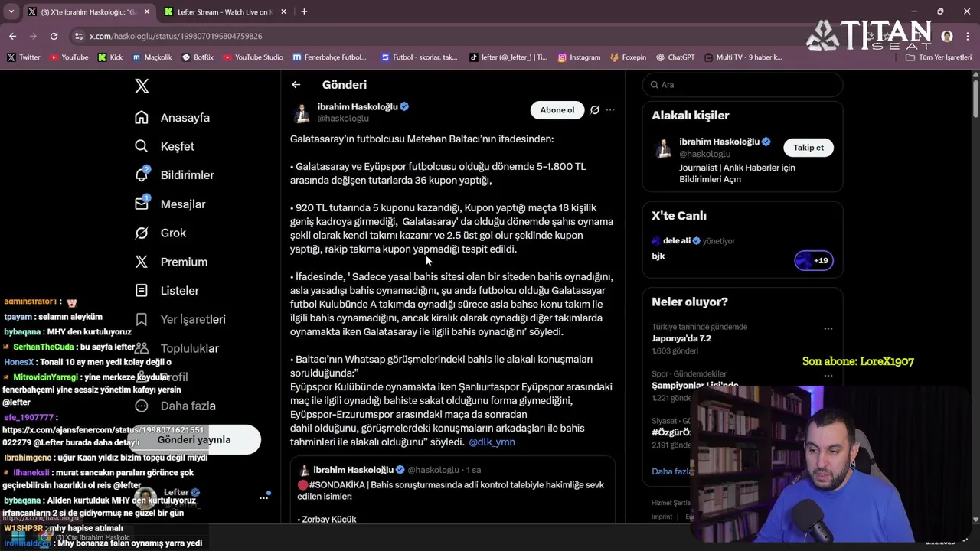Open Twitter bookmark

click(24, 57)
